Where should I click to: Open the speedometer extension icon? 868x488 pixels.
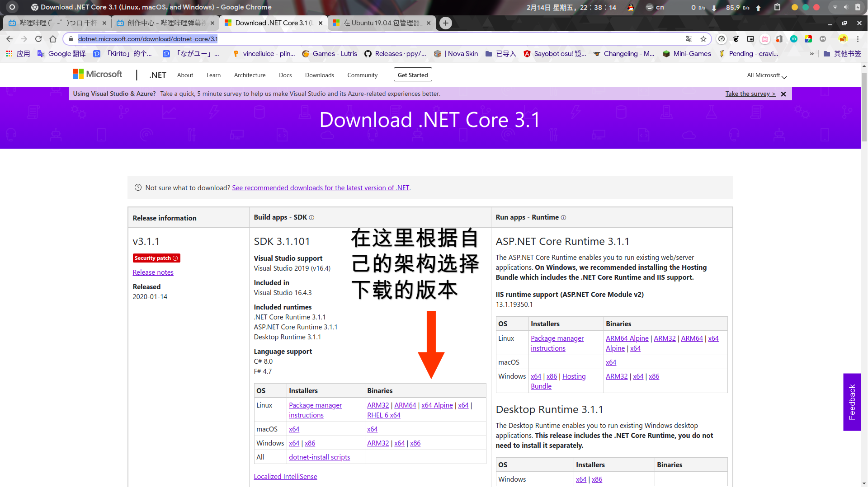click(722, 39)
